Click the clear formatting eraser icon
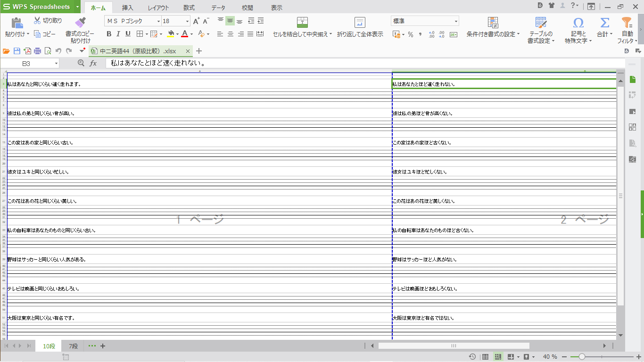The image size is (644, 362). tap(201, 34)
